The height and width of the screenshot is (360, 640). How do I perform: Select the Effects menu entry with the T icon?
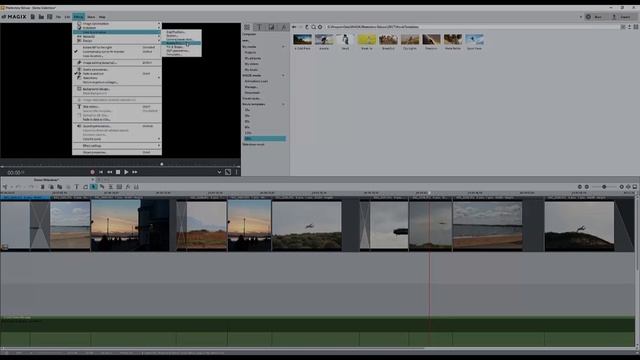(117, 107)
